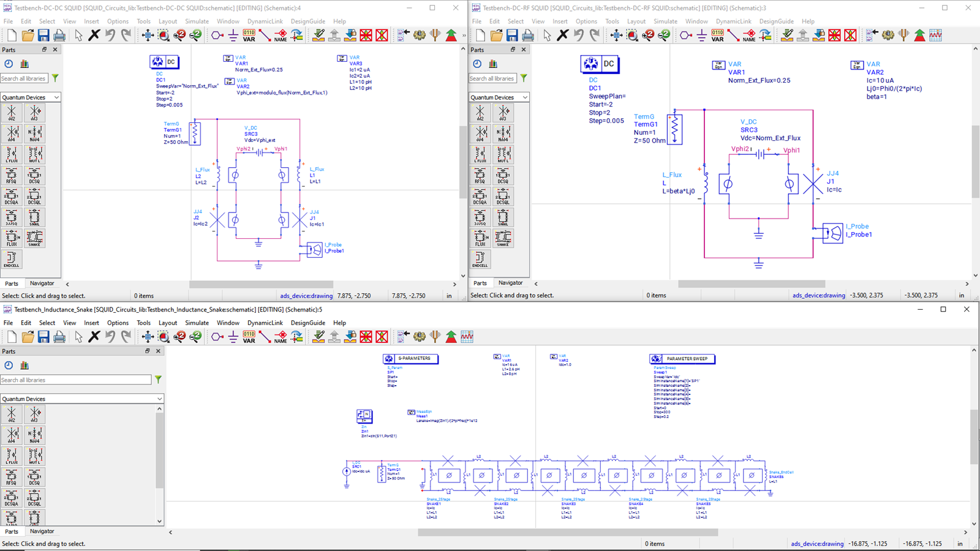980x551 pixels.
Task: Click the NAME wire label tool
Action: tap(280, 35)
